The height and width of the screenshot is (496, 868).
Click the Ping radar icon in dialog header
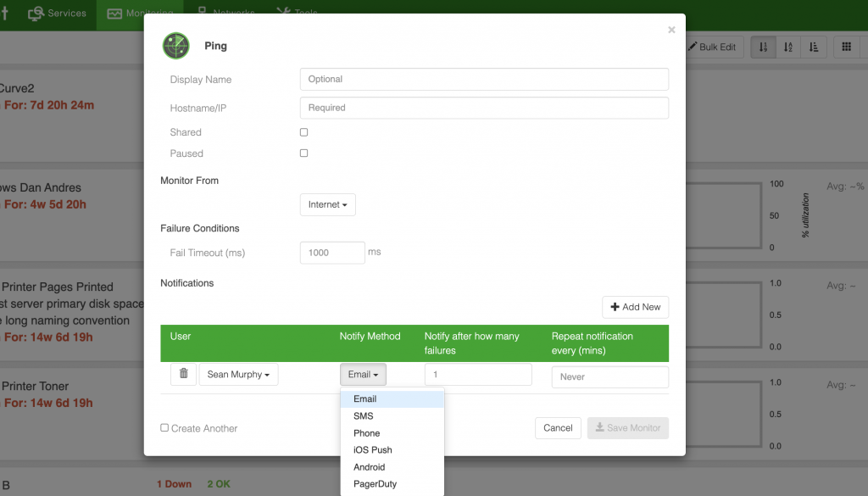pyautogui.click(x=175, y=45)
